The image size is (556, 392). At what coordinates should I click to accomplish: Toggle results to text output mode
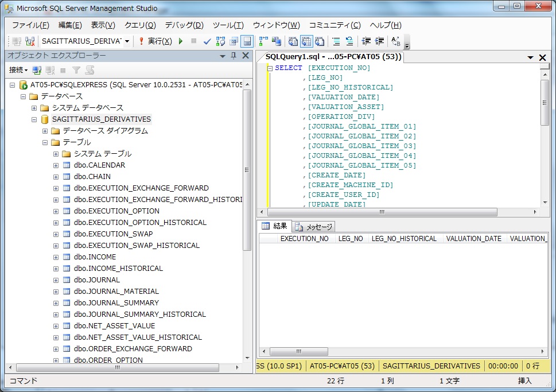click(293, 41)
